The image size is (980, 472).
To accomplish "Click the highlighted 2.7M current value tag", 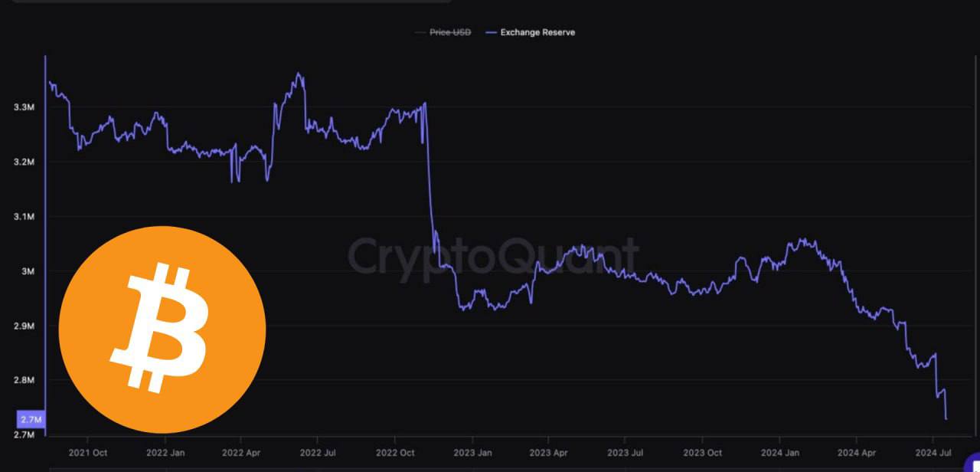I will coord(31,420).
